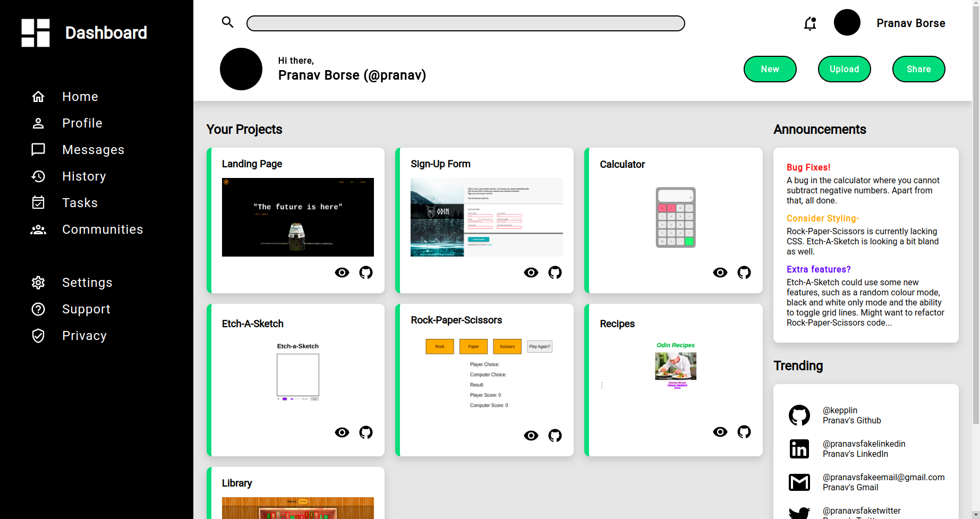
Task: Toggle the preview eye on Sign-Up Form
Action: [x=531, y=272]
